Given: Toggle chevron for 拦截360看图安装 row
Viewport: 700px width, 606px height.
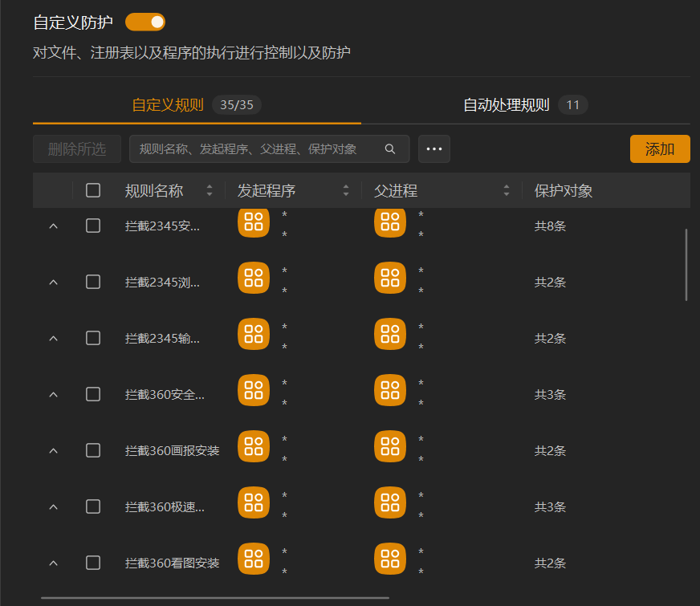Looking at the screenshot, I should 54,563.
